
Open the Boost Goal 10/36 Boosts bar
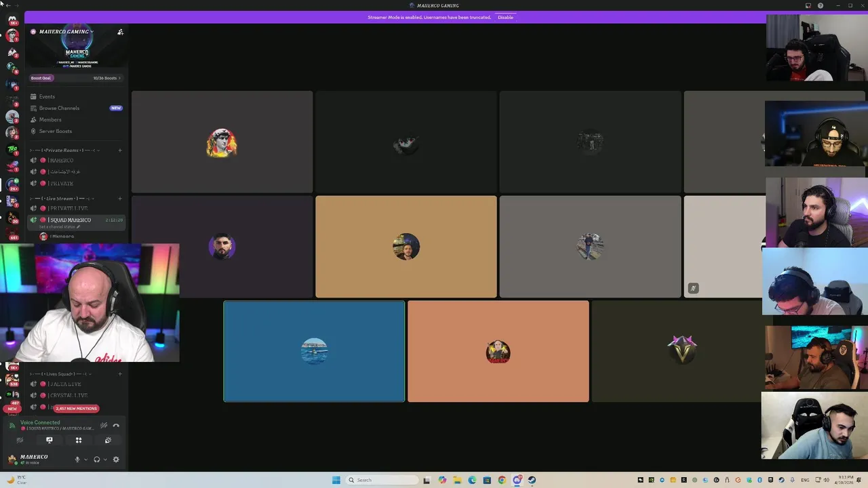[76, 78]
